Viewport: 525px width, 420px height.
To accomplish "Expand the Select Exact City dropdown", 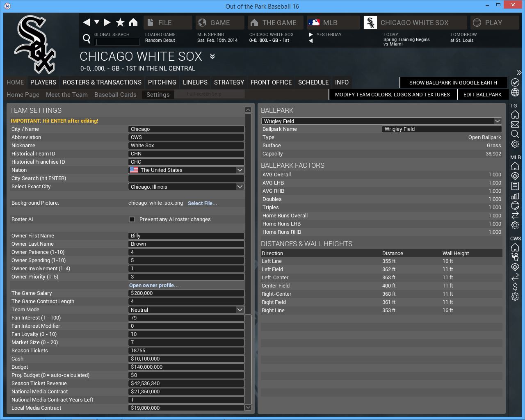I will [240, 187].
